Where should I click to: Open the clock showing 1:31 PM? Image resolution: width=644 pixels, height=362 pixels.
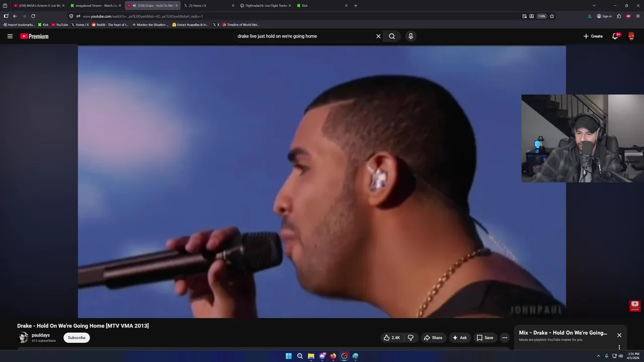tap(633, 356)
